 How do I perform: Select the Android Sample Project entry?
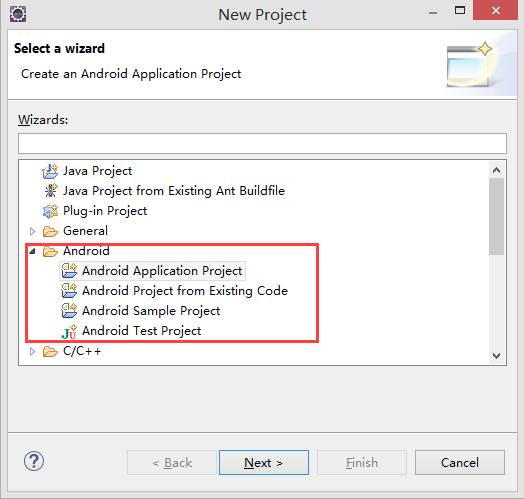[x=151, y=311]
